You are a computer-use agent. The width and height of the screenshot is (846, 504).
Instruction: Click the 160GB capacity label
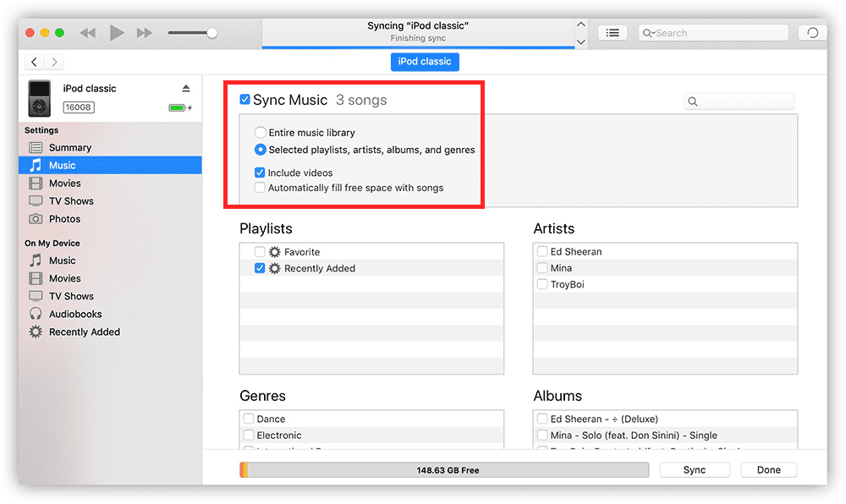click(x=79, y=107)
